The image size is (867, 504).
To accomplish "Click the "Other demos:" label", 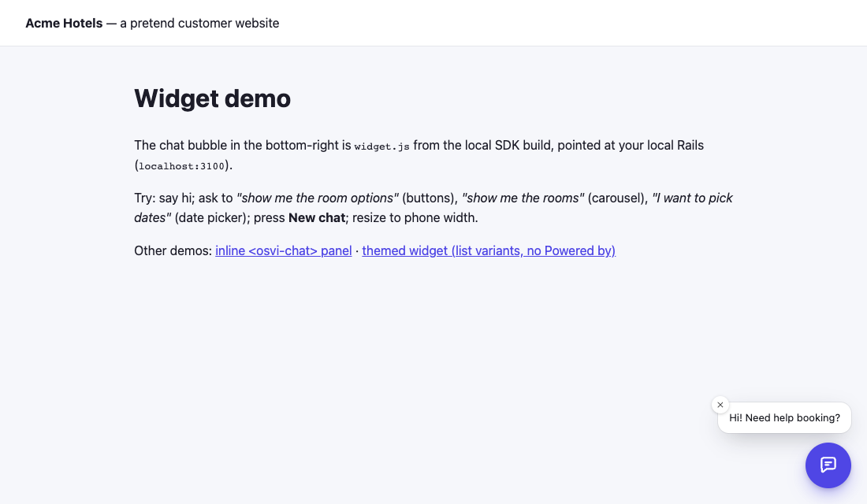I will (x=173, y=251).
